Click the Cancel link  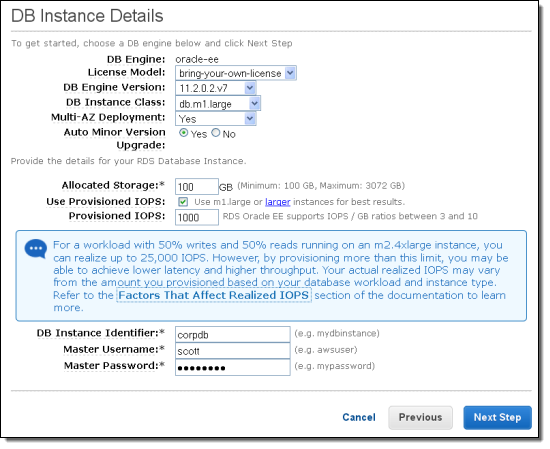pyautogui.click(x=359, y=417)
